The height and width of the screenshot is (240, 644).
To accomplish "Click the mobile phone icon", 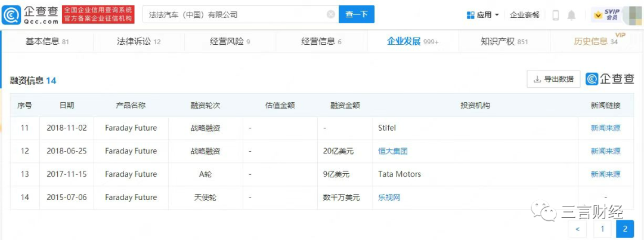I will pos(555,15).
